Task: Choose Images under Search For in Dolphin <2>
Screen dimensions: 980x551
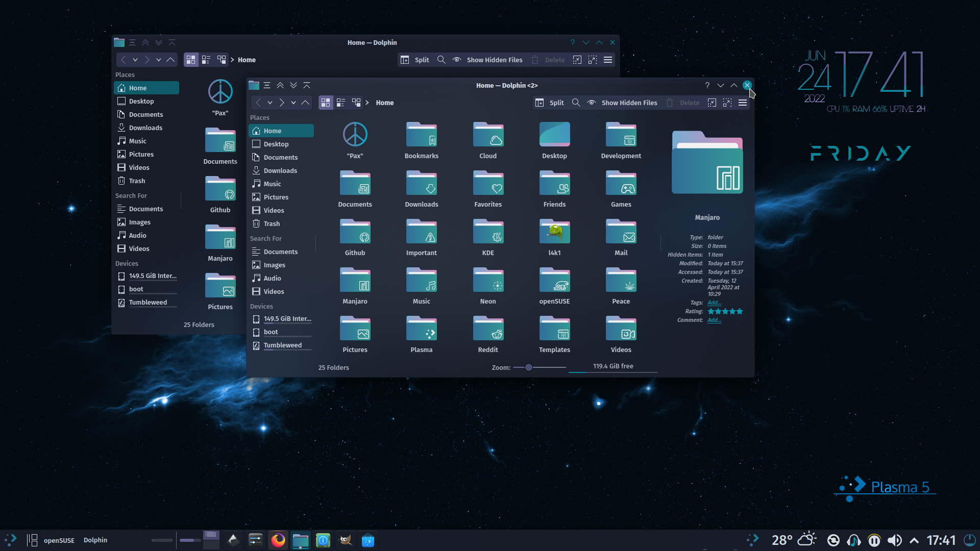Action: click(281, 265)
